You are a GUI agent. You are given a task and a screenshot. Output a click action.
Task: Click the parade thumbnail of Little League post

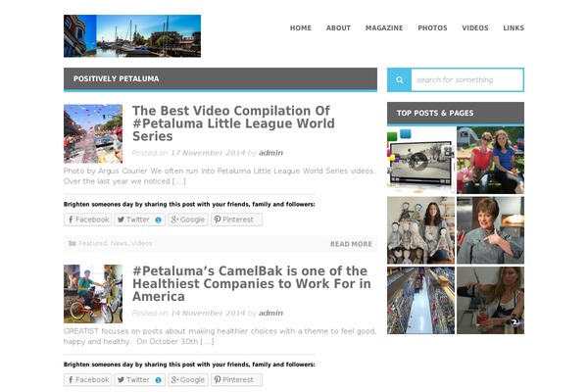[x=93, y=133]
